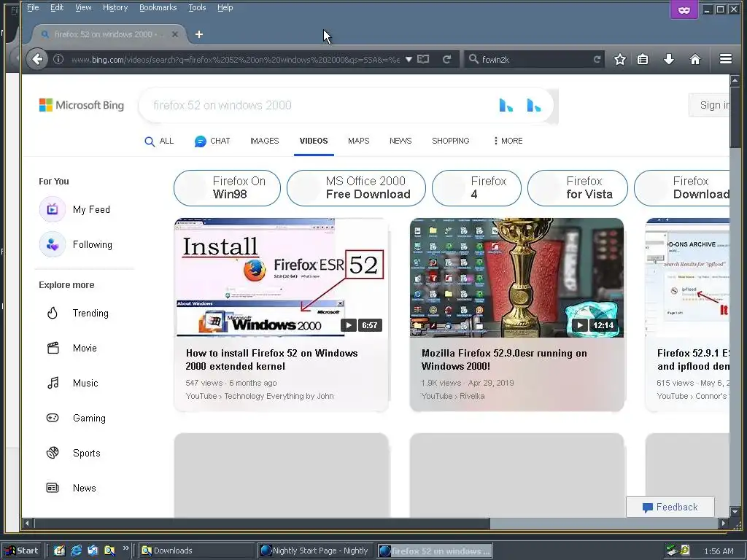Click the Sign in button
Screen dimensions: 747x560
click(x=711, y=105)
